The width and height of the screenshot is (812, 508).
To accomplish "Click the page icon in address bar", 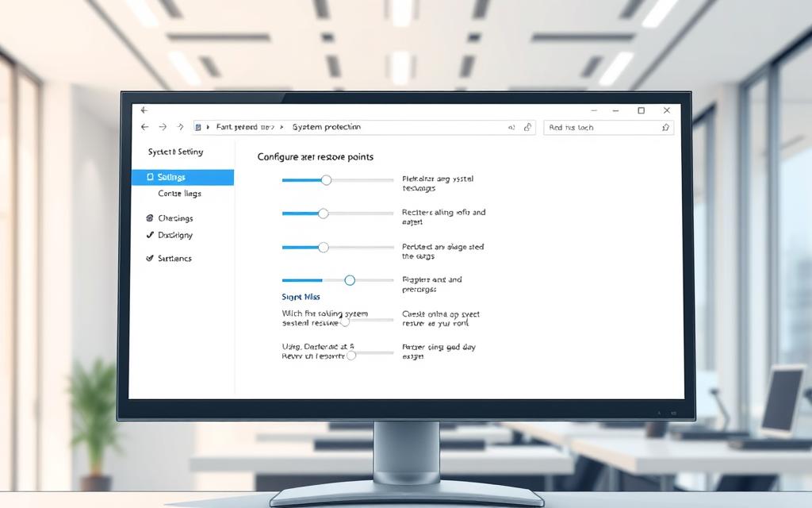I will 197,127.
